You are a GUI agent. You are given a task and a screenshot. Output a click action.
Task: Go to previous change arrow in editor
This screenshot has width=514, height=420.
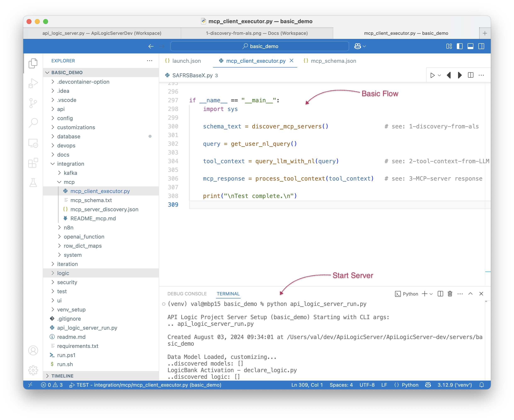449,75
